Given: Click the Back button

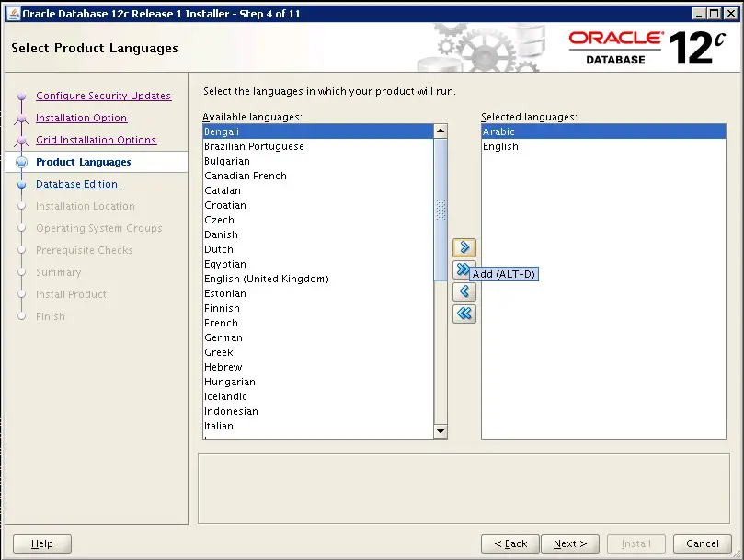Looking at the screenshot, I should pyautogui.click(x=510, y=543).
